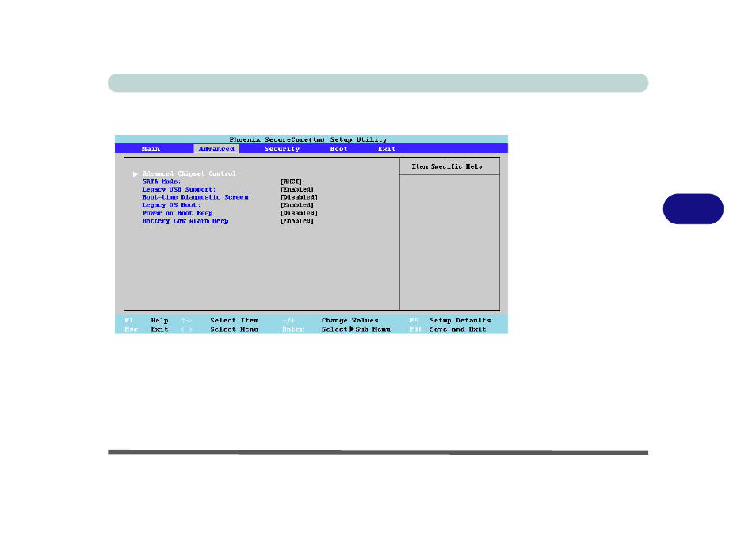Viewport: 756px width, 533px height.
Task: Click the Esc Exit key hint
Action: click(147, 329)
